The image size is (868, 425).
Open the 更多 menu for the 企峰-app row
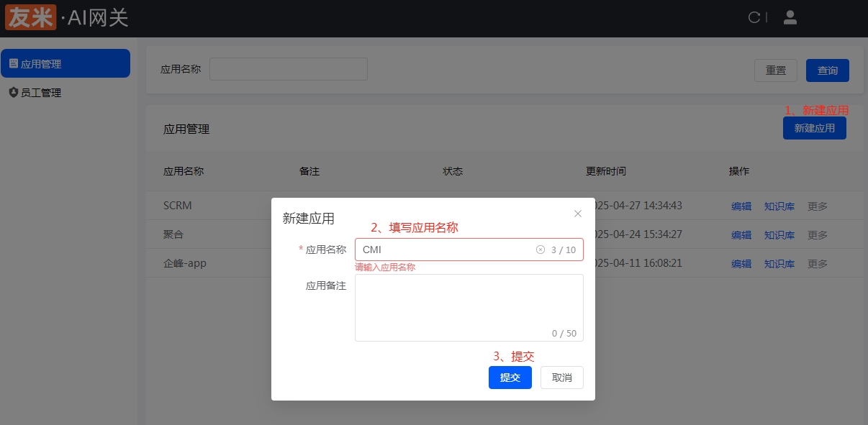(x=817, y=263)
